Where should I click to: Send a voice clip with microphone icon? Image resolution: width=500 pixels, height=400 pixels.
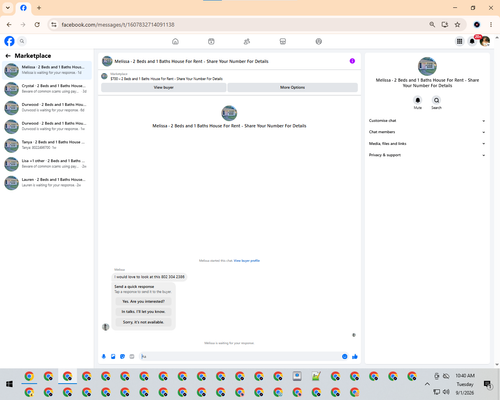pos(104,357)
